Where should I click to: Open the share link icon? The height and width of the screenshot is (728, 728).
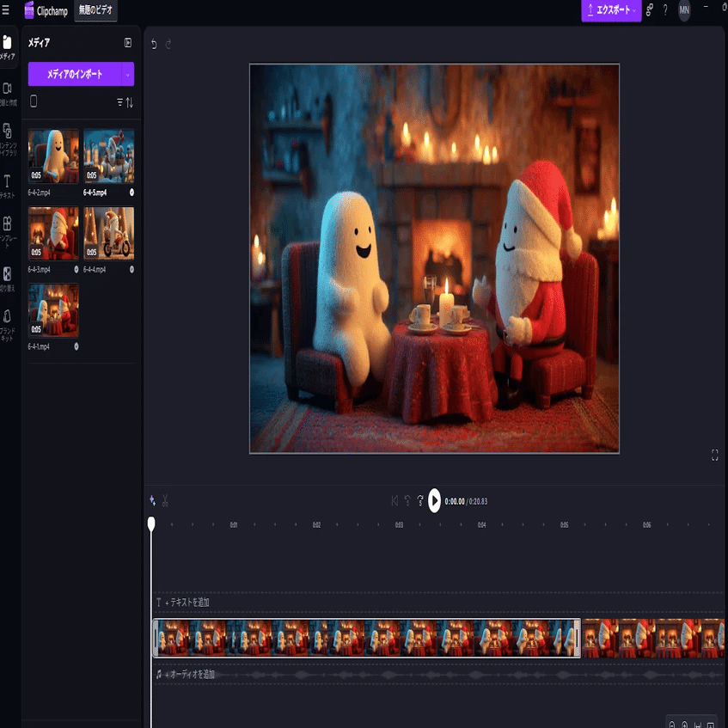coord(650,9)
